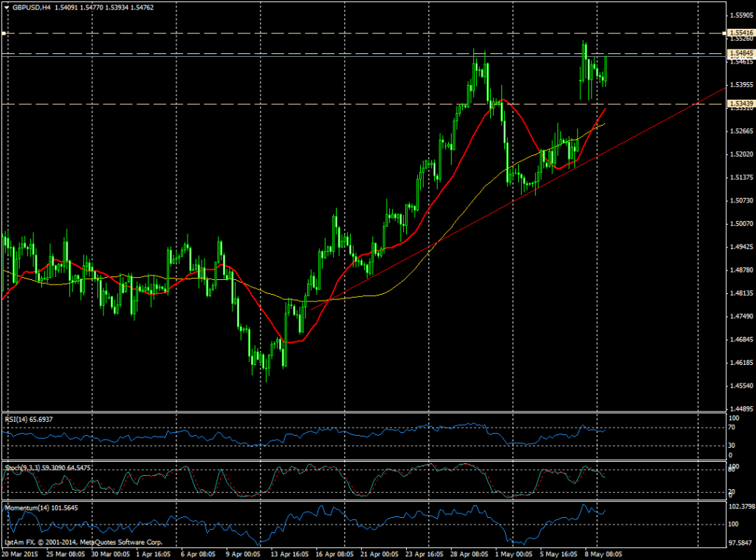Select the dashed support line at 1.53439
756x560 pixels.
tap(295, 103)
